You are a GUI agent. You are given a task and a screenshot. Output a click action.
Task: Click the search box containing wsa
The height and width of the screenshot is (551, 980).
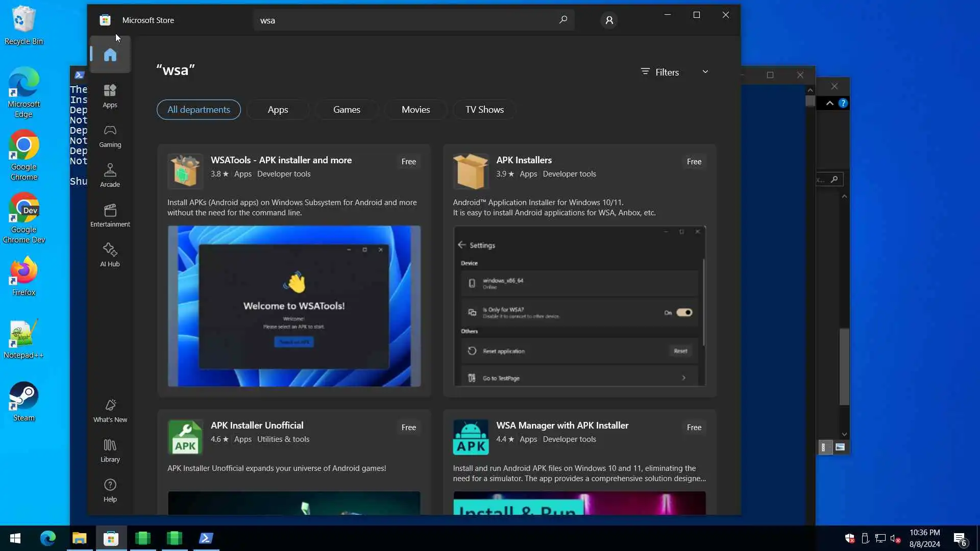click(403, 20)
